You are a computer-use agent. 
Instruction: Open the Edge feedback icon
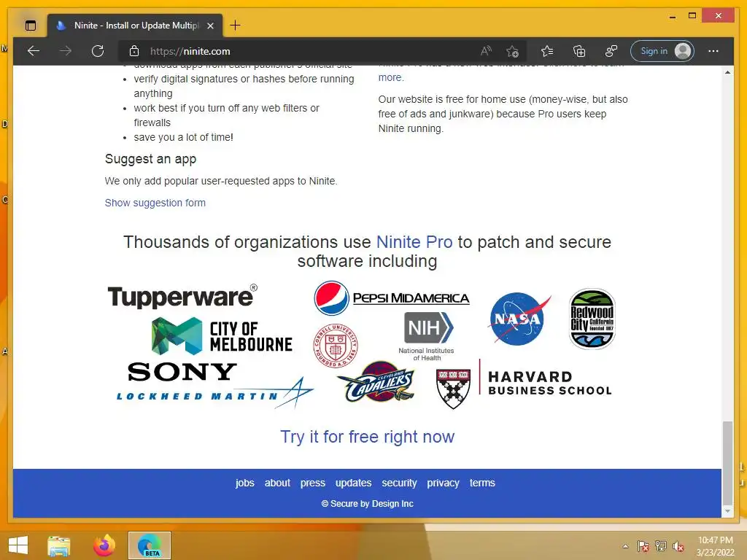coord(611,51)
